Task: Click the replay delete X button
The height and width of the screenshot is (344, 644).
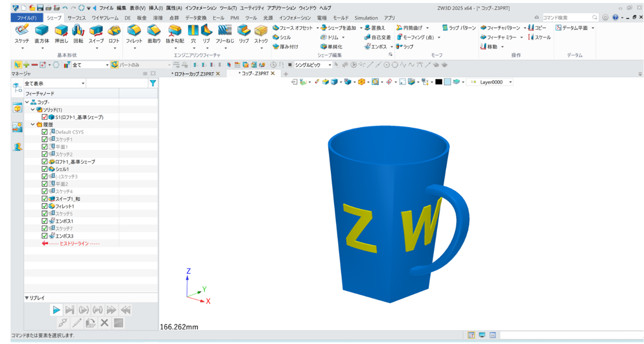Action: [104, 323]
